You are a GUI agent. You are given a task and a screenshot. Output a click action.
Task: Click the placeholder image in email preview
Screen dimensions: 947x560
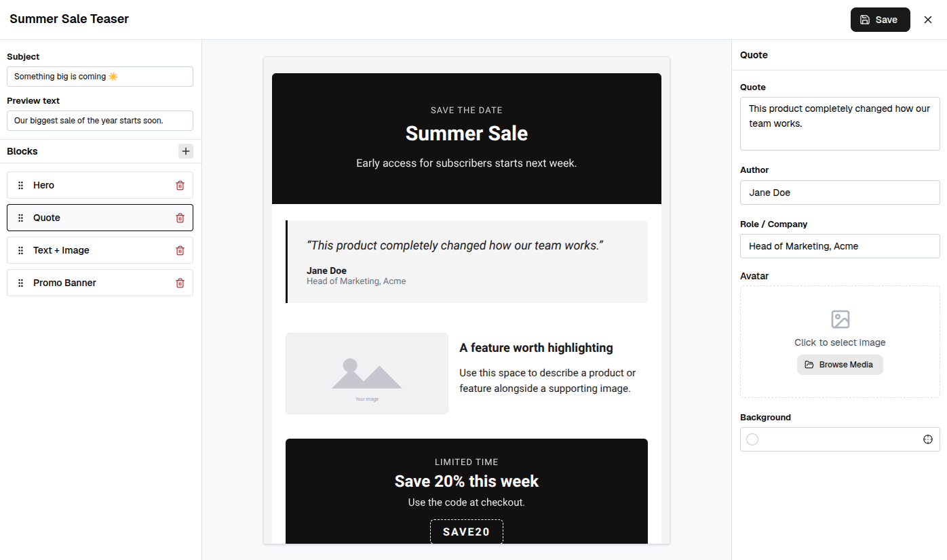[367, 373]
